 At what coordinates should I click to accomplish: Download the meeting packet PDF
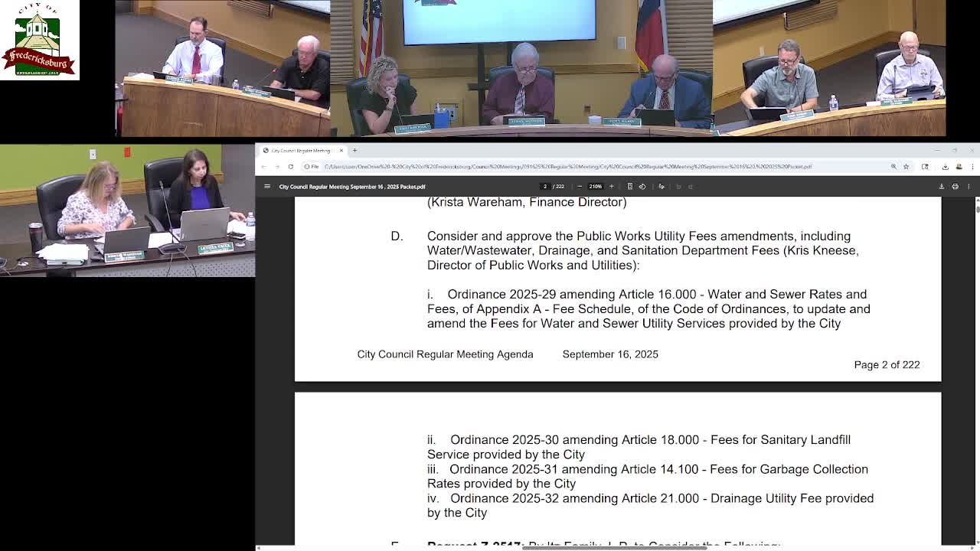click(942, 186)
